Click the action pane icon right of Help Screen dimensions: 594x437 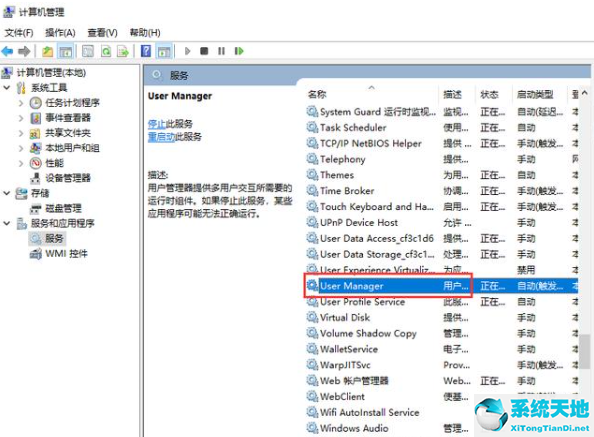(164, 51)
